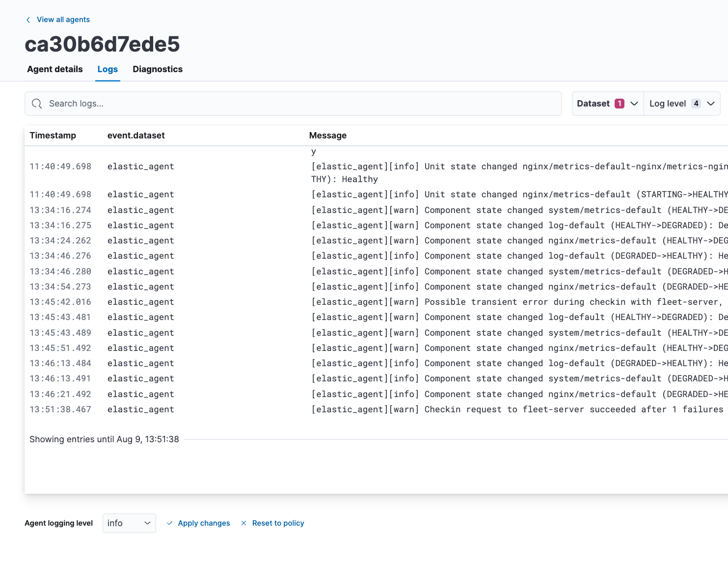Click the count badge on Log level filter
Viewport: 728px width, 562px height.
pyautogui.click(x=696, y=104)
